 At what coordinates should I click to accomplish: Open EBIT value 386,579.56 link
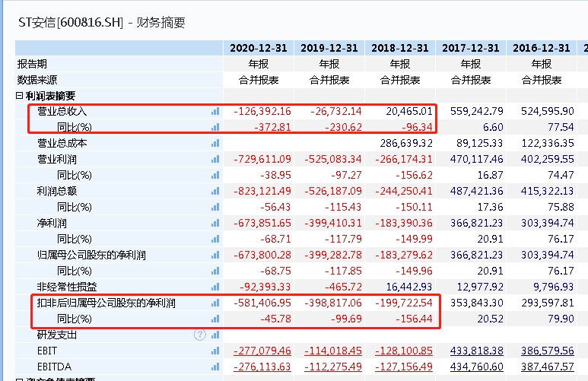tap(548, 351)
